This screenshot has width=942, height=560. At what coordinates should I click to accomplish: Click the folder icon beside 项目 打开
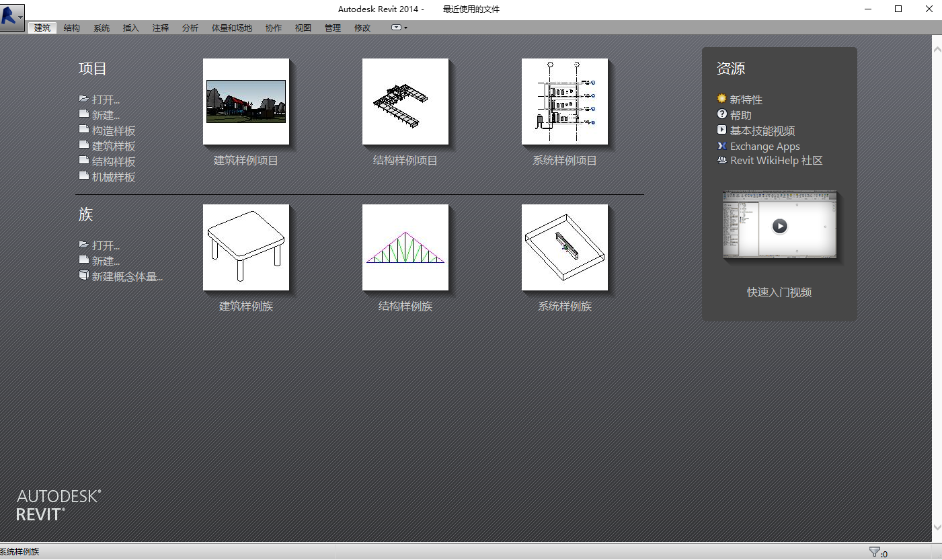coord(83,98)
